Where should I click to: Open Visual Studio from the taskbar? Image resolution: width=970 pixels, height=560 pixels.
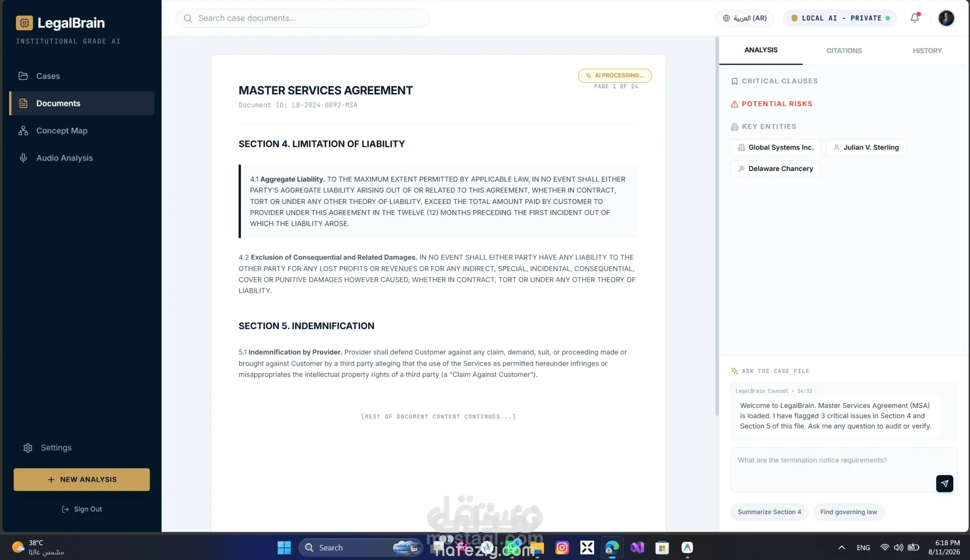coord(637,547)
